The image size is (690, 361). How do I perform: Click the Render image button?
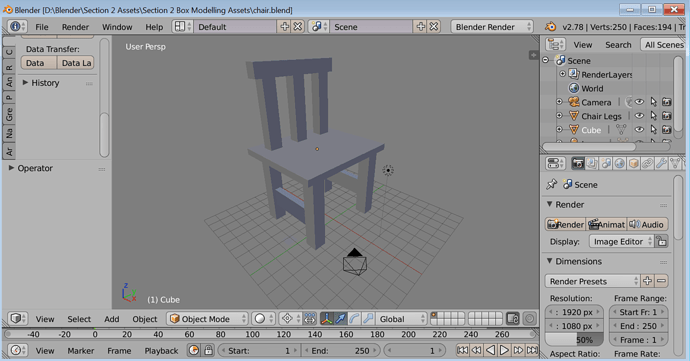coord(565,224)
